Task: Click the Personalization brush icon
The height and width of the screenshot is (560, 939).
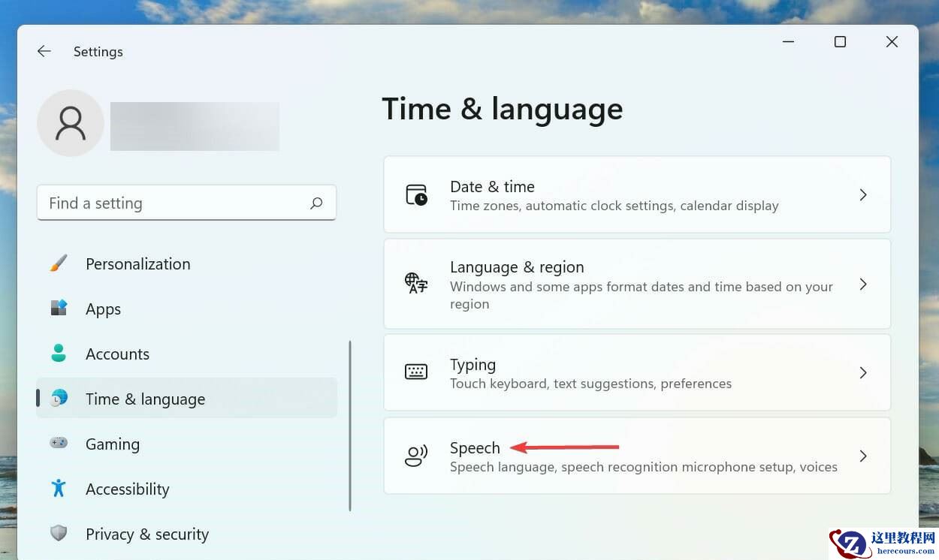Action: 59,263
